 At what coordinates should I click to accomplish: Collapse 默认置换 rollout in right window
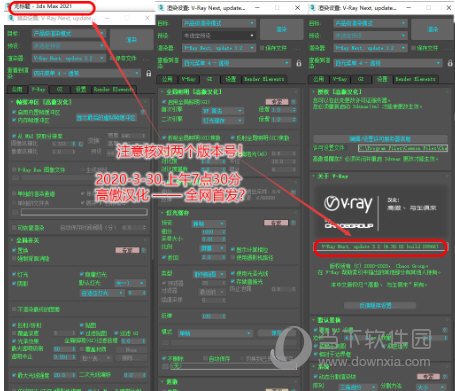coord(313,320)
